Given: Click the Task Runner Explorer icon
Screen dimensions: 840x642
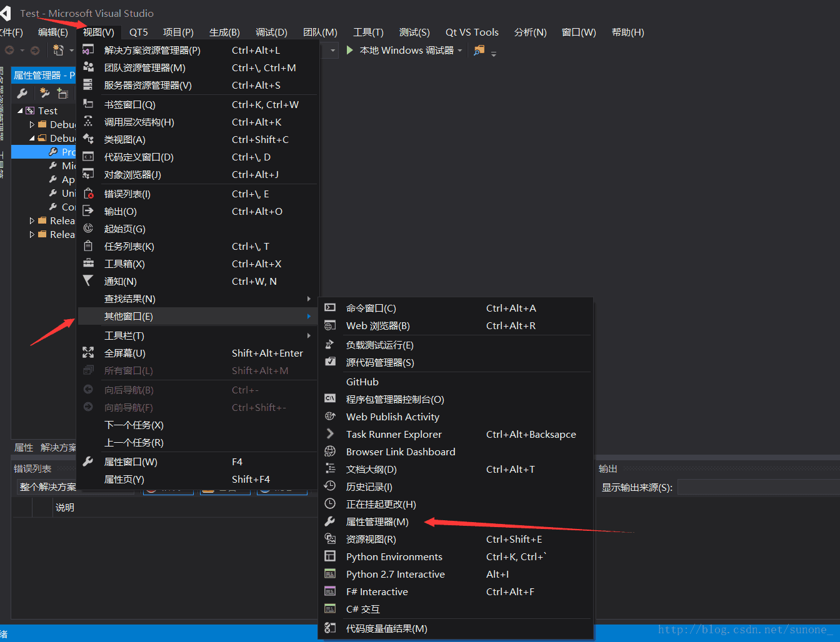Looking at the screenshot, I should tap(330, 433).
